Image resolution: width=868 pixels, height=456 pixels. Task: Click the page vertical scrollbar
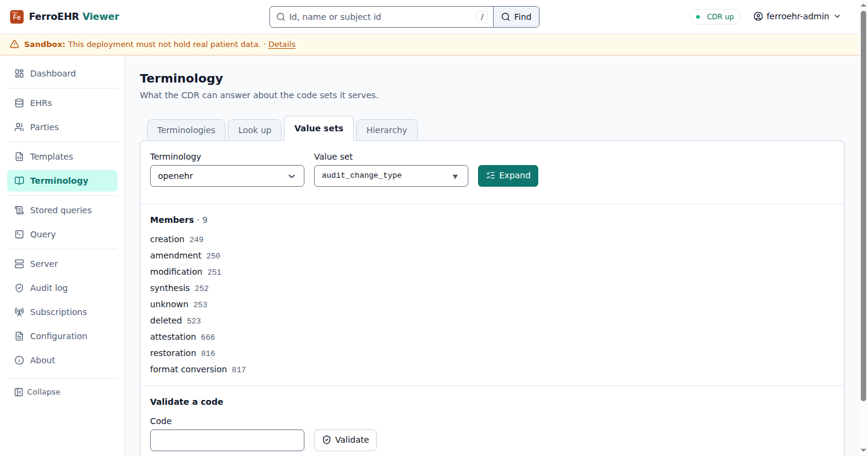[863, 205]
